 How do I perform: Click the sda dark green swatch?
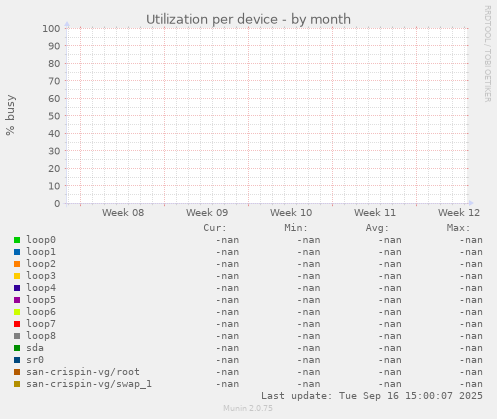(x=17, y=348)
